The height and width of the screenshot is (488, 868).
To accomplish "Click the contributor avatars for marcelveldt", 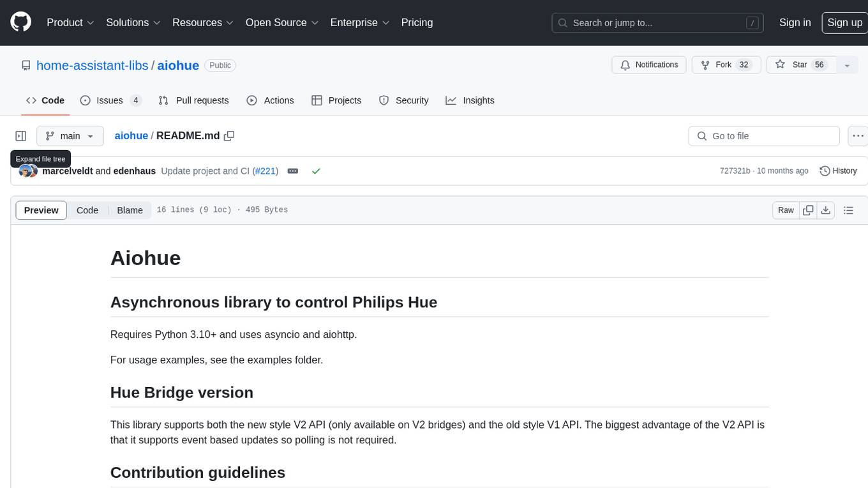I will click(x=28, y=171).
